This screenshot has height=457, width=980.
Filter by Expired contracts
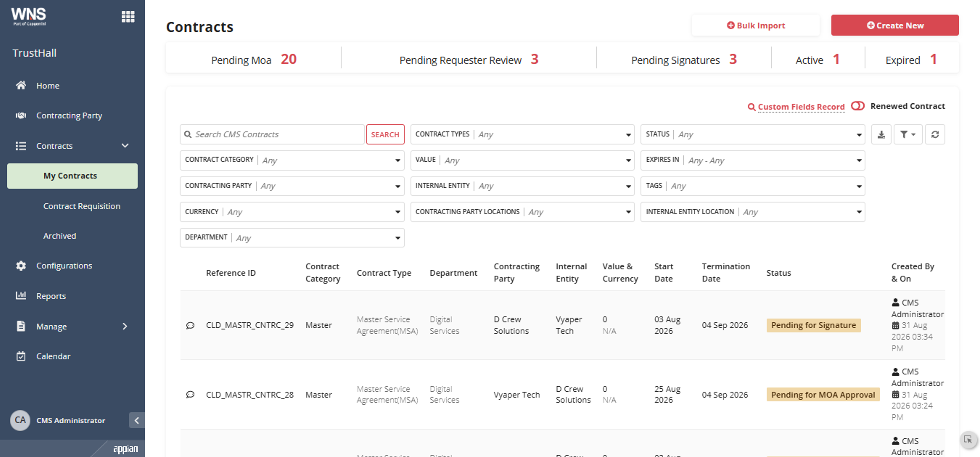911,60
